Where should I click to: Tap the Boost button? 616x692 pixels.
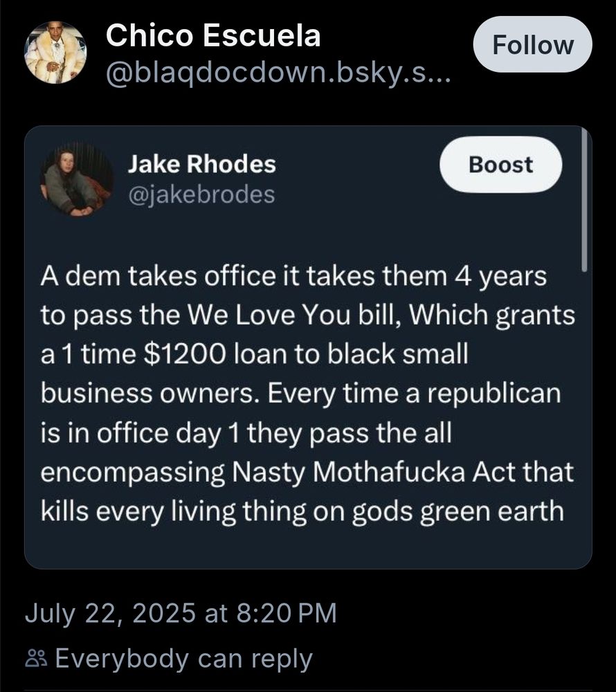(501, 165)
